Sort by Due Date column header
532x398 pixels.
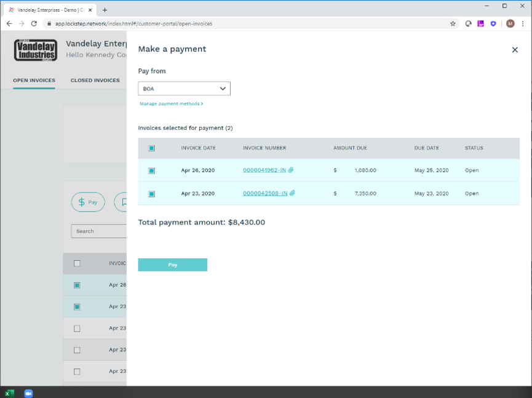coord(426,148)
